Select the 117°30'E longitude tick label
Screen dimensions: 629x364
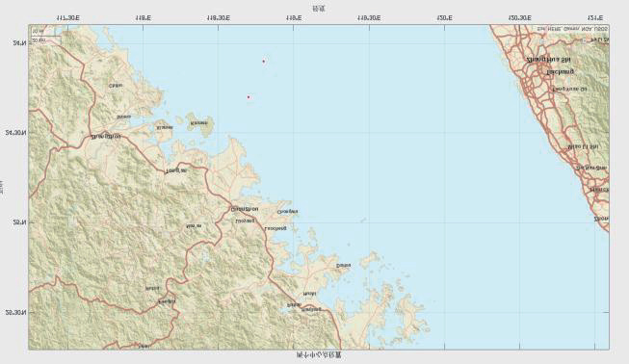pos(67,18)
